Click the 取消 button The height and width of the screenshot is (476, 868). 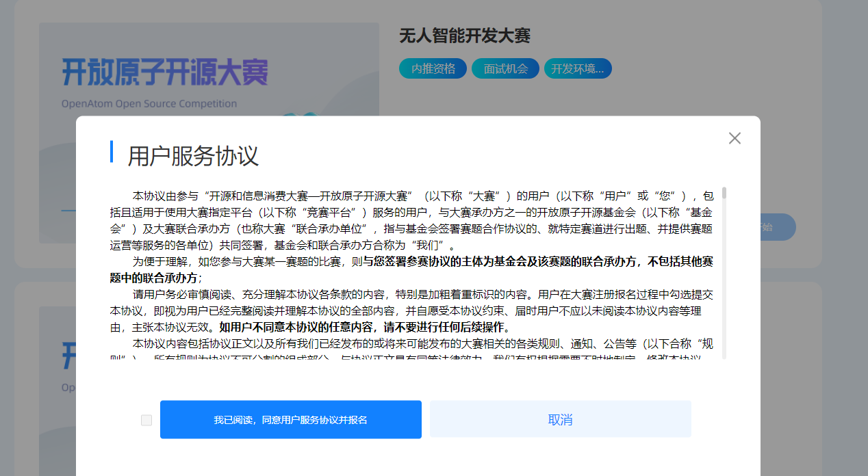tap(561, 420)
